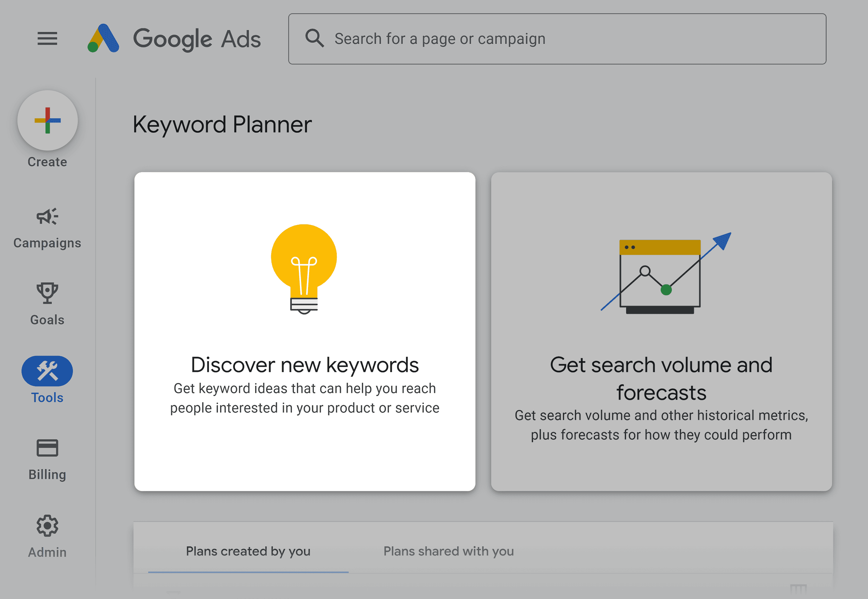Click the Create plus icon

pos(47,120)
